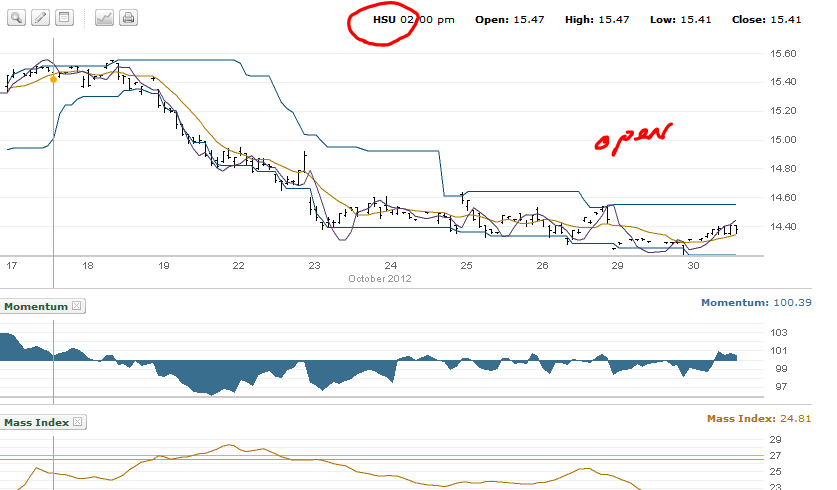Click date label 30 on axis
This screenshot has height=490, width=837.
(693, 265)
